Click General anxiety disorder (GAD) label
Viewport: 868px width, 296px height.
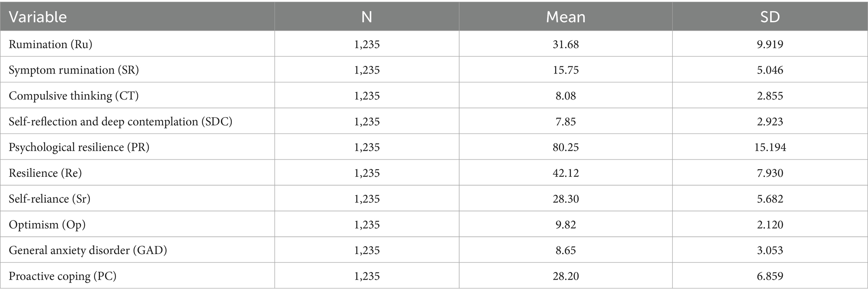point(88,250)
